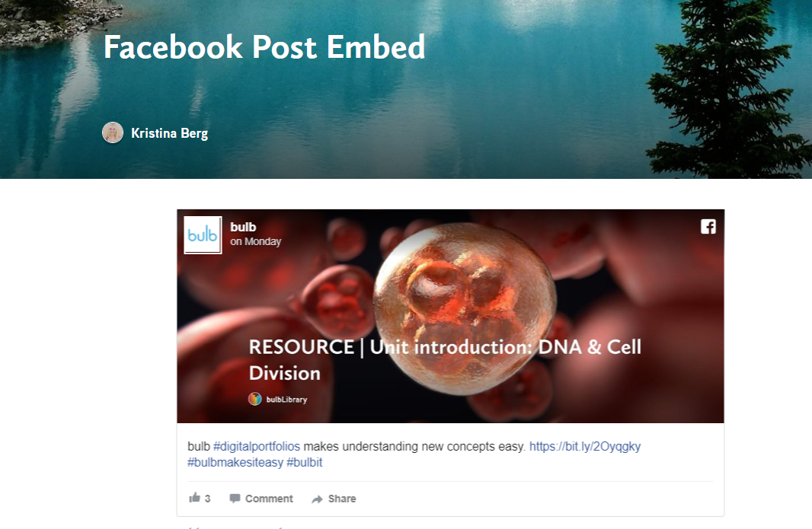Click the 'on Monday' post timestamp
The height and width of the screenshot is (529, 812).
[x=255, y=241]
